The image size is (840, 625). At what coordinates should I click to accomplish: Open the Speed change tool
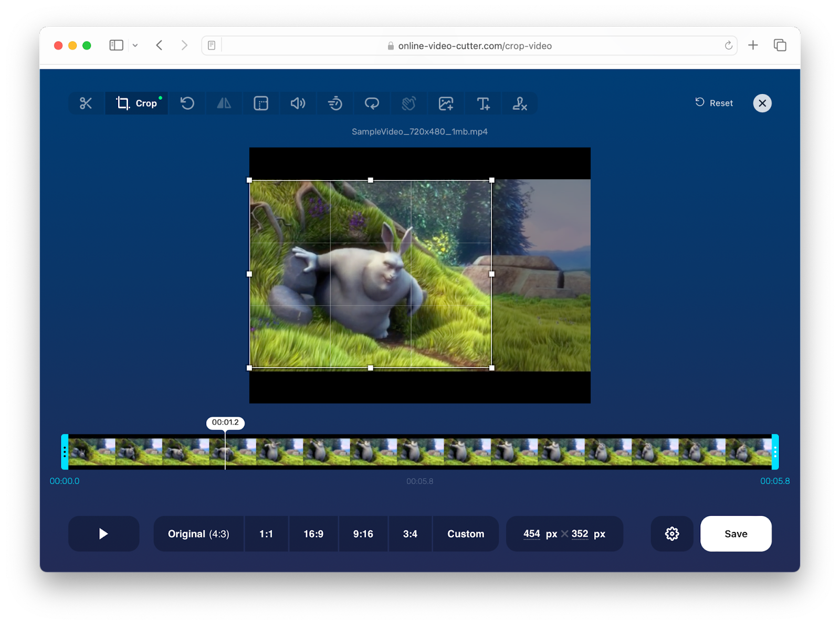pos(335,103)
